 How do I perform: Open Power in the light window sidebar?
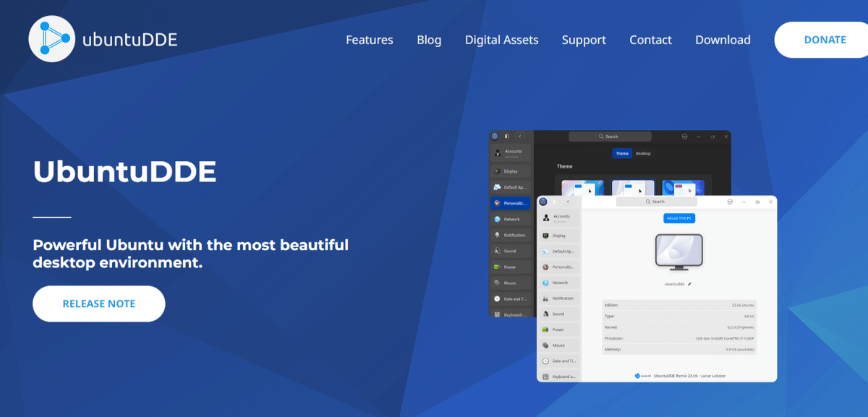(558, 330)
